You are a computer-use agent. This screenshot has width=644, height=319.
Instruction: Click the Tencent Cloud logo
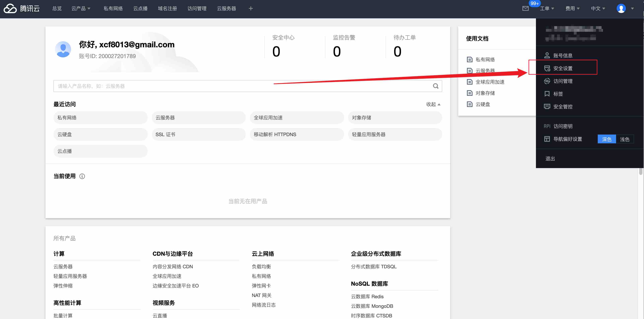(x=22, y=9)
